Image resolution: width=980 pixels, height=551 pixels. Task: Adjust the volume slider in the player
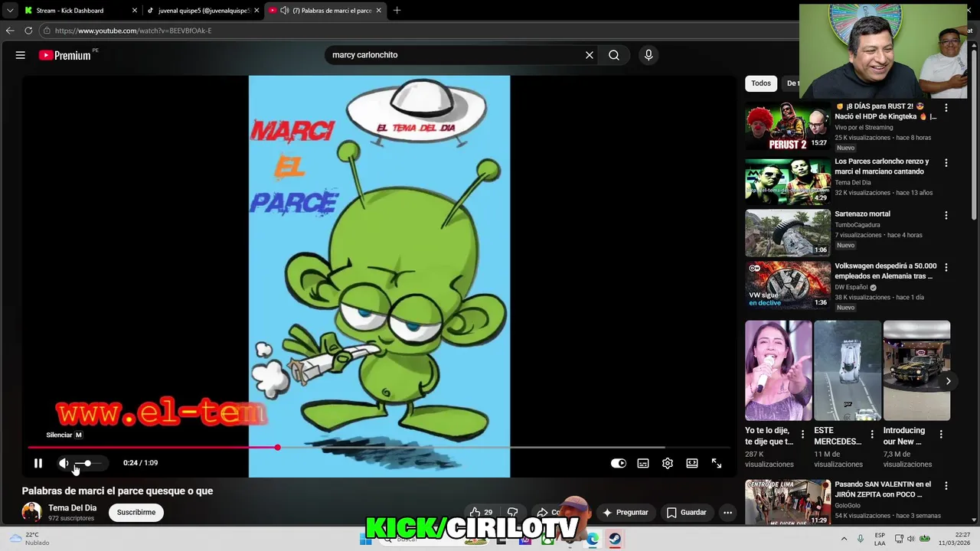click(87, 463)
